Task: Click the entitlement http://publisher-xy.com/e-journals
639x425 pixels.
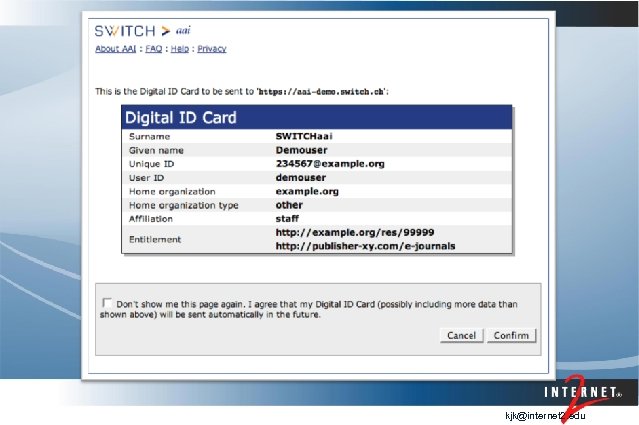Action: (365, 246)
